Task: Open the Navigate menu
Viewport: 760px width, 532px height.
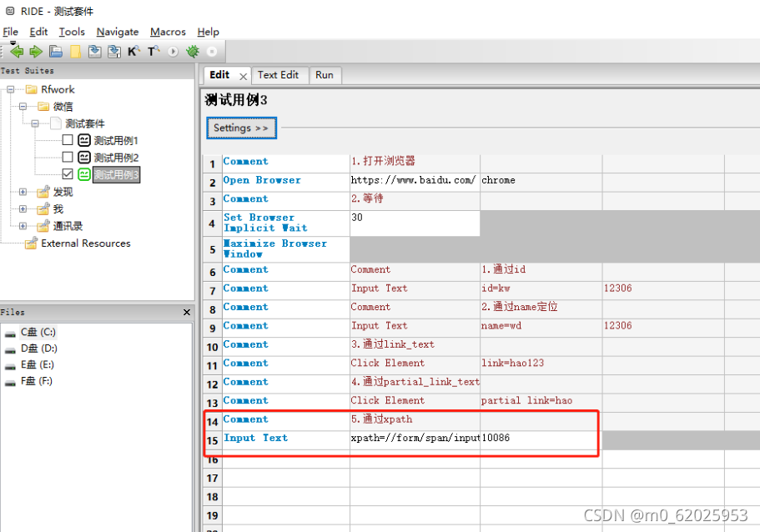Action: tap(117, 32)
